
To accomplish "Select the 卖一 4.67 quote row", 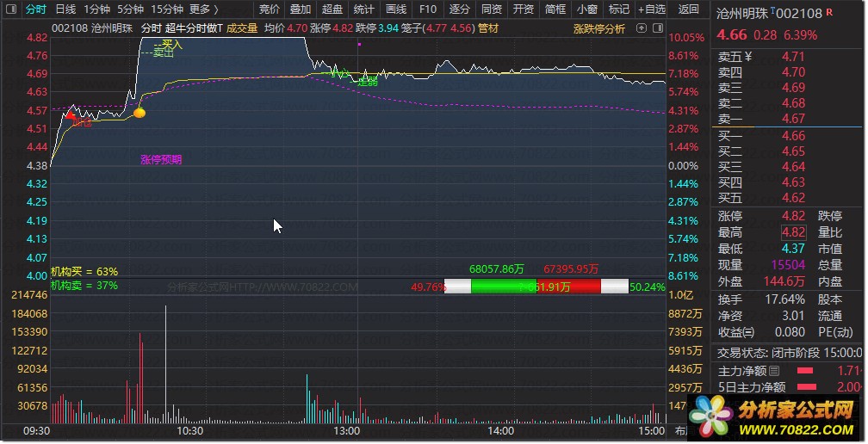I will pyautogui.click(x=788, y=119).
